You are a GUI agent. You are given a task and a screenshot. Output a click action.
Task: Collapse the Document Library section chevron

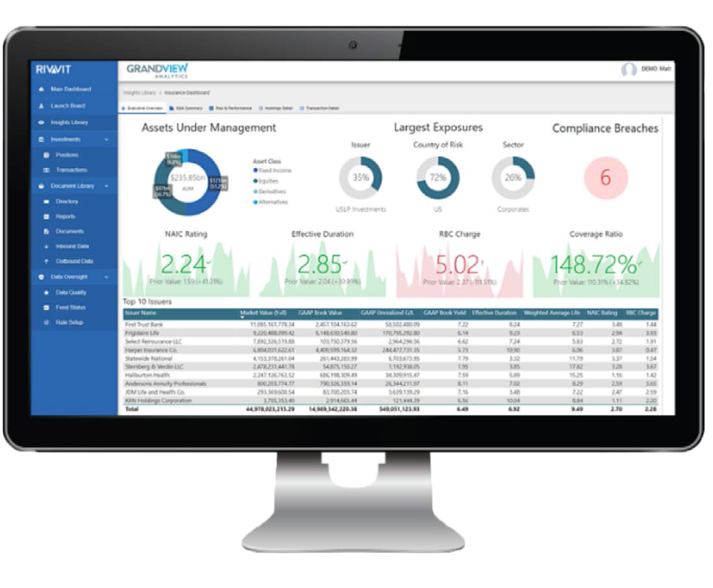tap(106, 186)
